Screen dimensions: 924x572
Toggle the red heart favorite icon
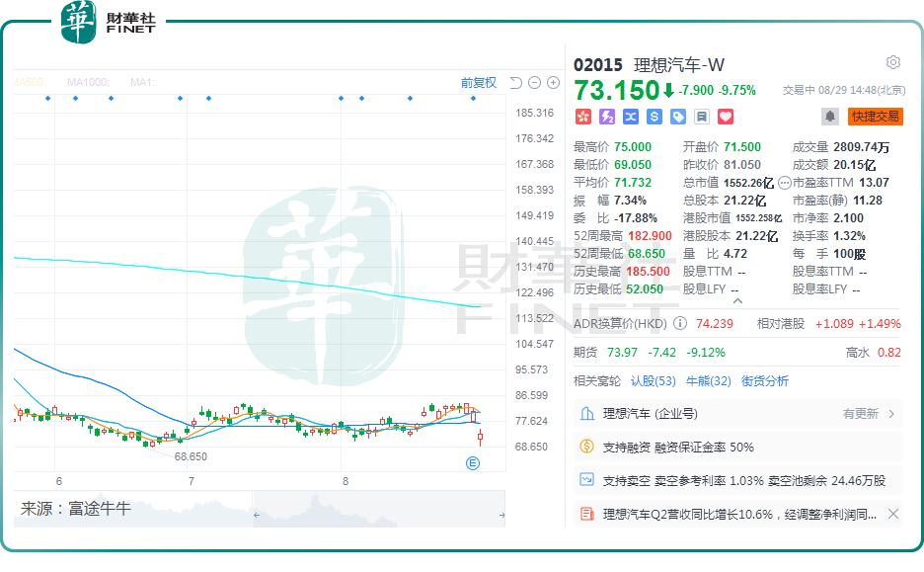[726, 117]
